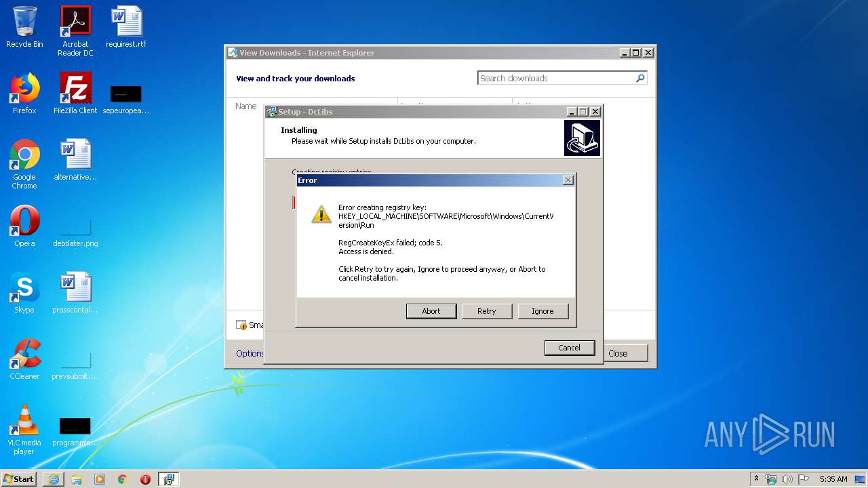868x488 pixels.
Task: Click Ignore to proceed anyway
Action: (542, 311)
